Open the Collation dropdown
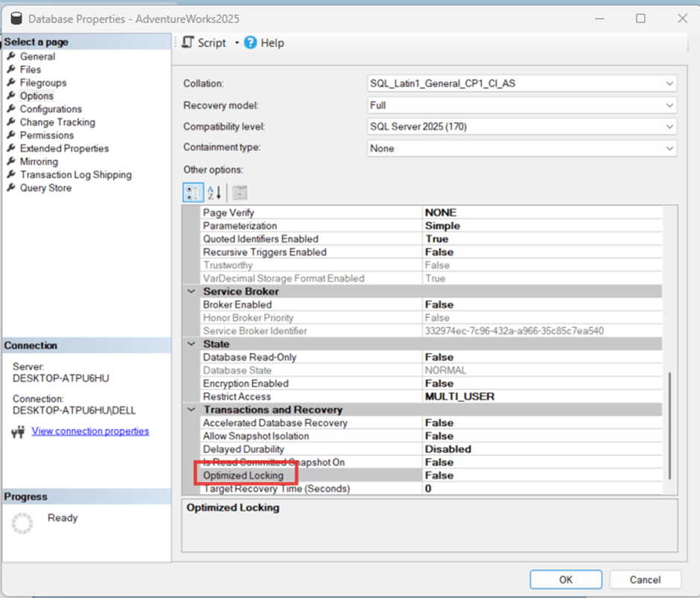Image resolution: width=700 pixels, height=598 pixels. pos(521,83)
